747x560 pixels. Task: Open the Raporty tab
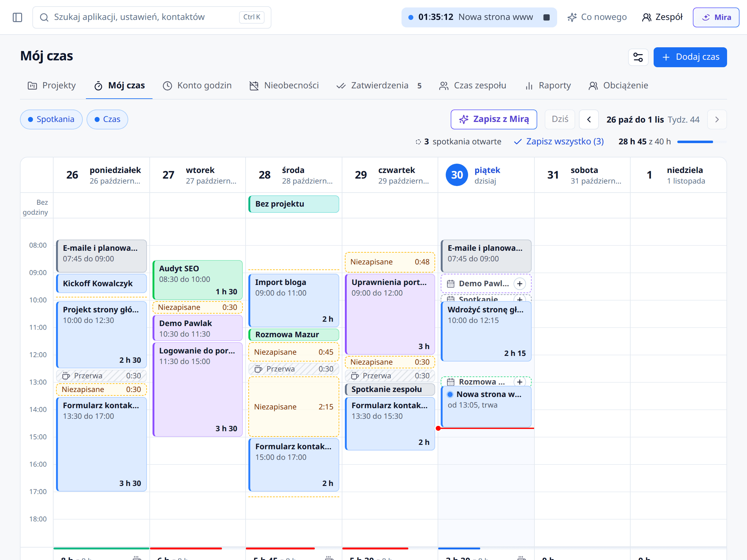tap(548, 86)
